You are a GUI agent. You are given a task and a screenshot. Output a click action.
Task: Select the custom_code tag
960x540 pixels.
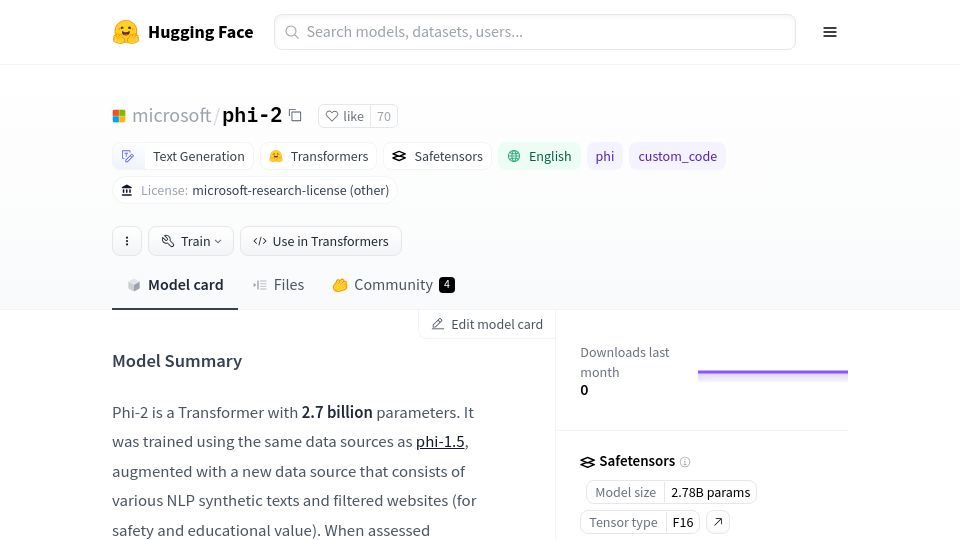coord(677,156)
